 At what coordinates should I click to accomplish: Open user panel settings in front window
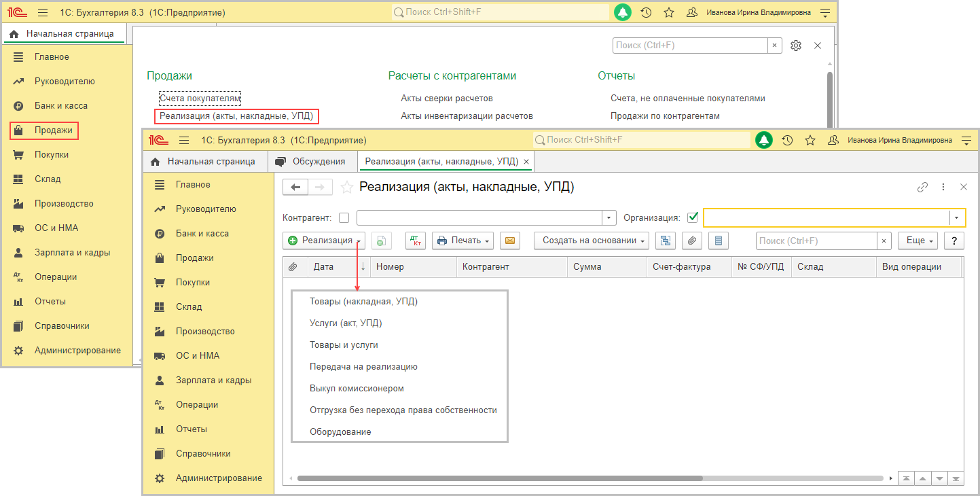tap(966, 140)
